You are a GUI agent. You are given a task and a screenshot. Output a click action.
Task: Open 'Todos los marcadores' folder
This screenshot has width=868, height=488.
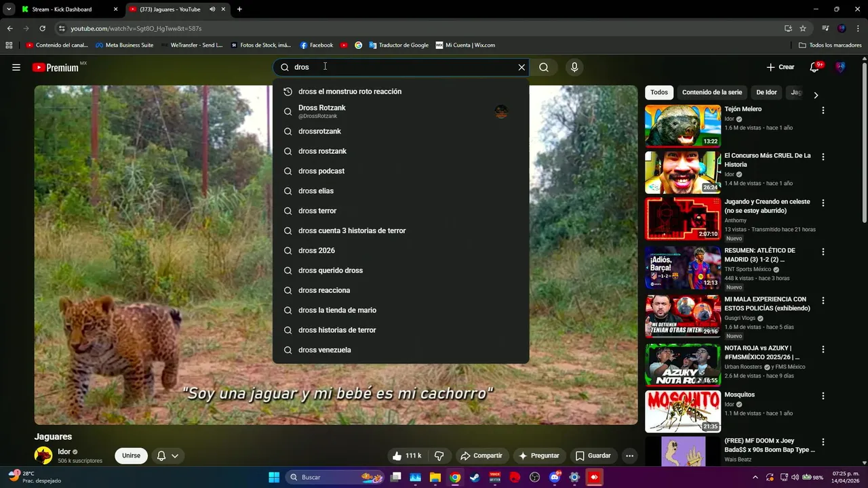tap(830, 45)
